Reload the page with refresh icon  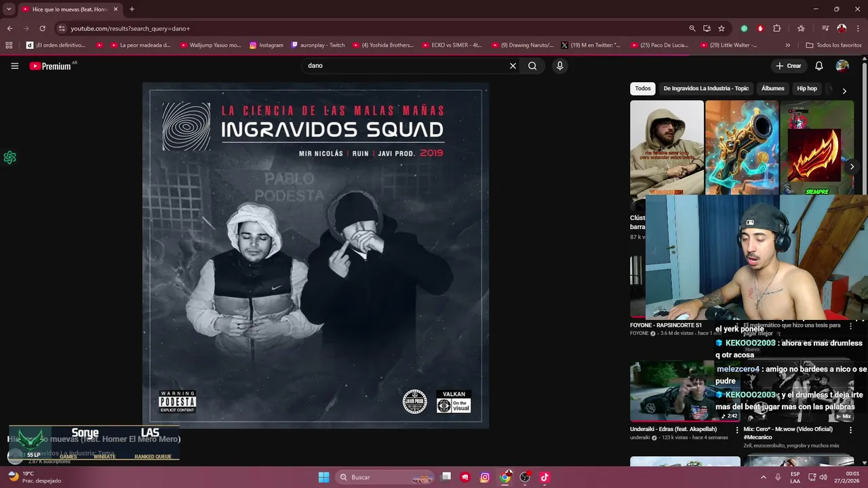click(42, 28)
